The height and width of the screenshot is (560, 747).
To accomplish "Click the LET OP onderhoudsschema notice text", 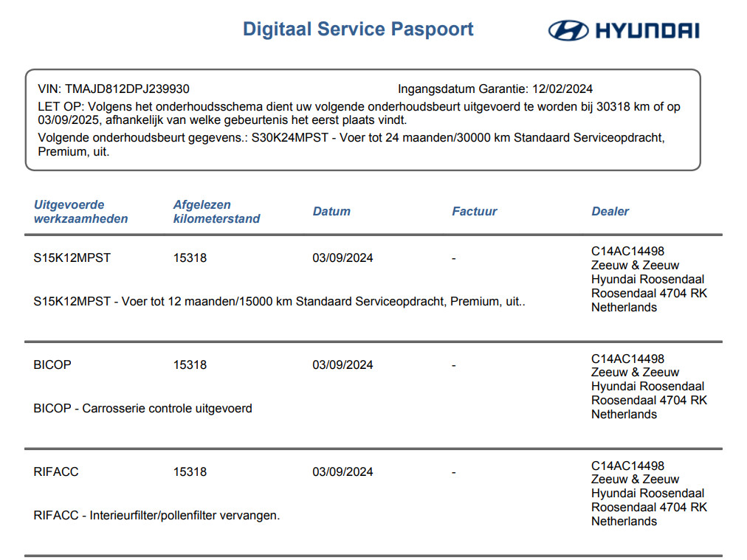I will (x=359, y=114).
